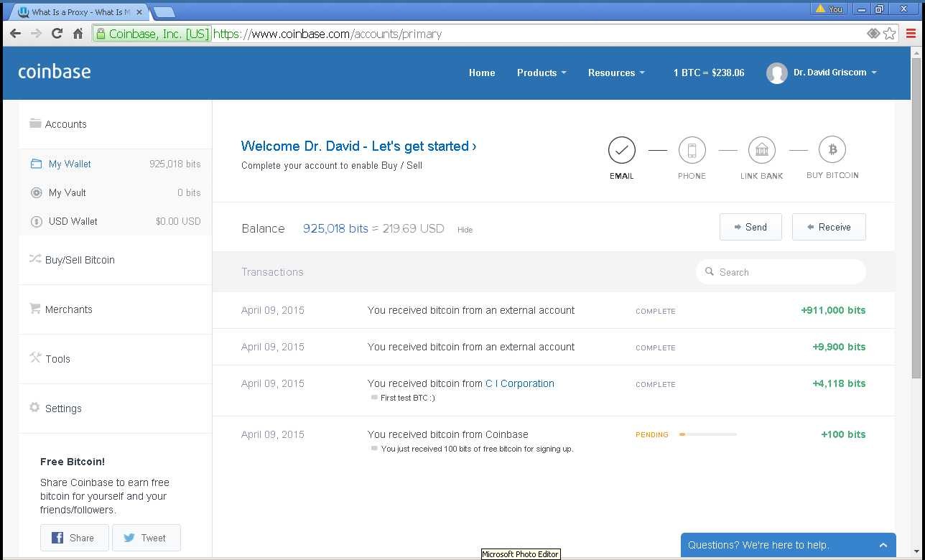The image size is (925, 560).
Task: Click the Facebook icon on Share
Action: 57,538
